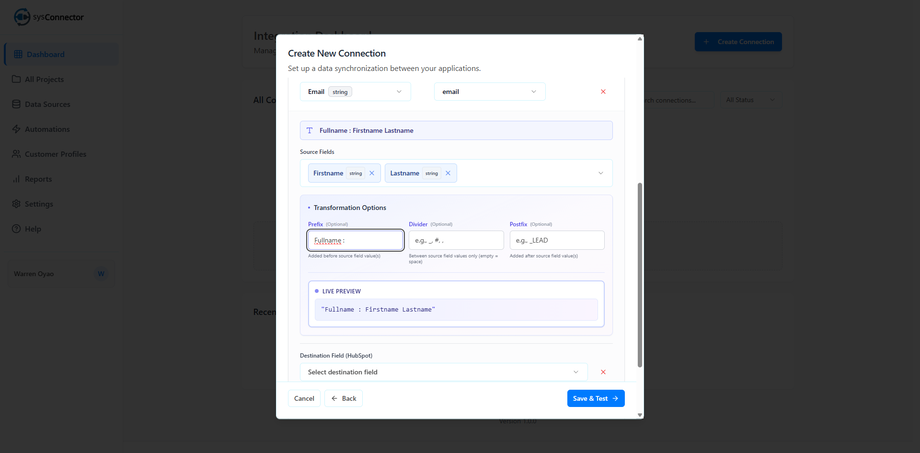This screenshot has width=920, height=453.
Task: Click the Automations lightning icon
Action: pyautogui.click(x=16, y=129)
